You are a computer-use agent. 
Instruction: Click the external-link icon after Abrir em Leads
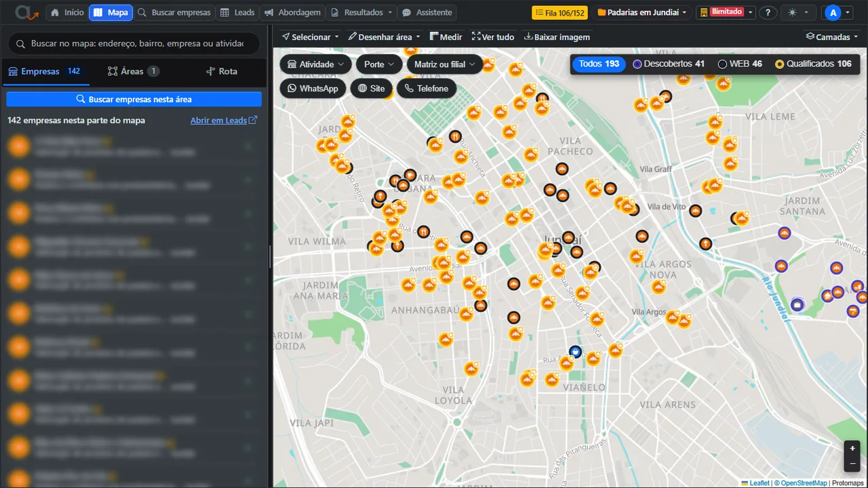[253, 120]
